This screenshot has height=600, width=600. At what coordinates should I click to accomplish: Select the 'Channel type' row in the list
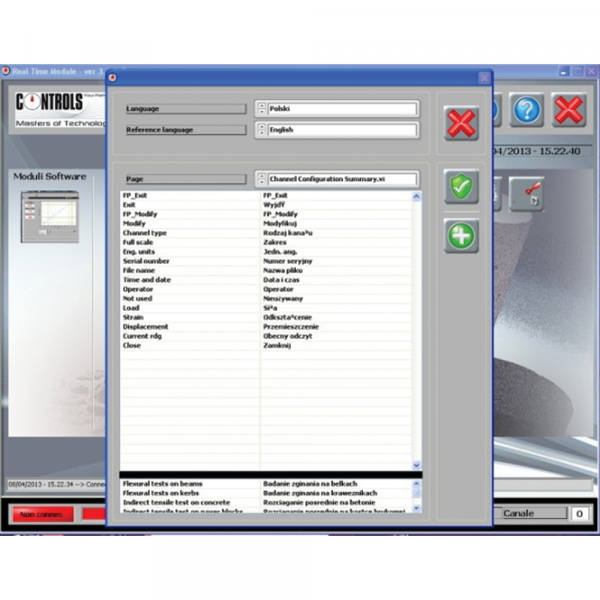pos(190,232)
